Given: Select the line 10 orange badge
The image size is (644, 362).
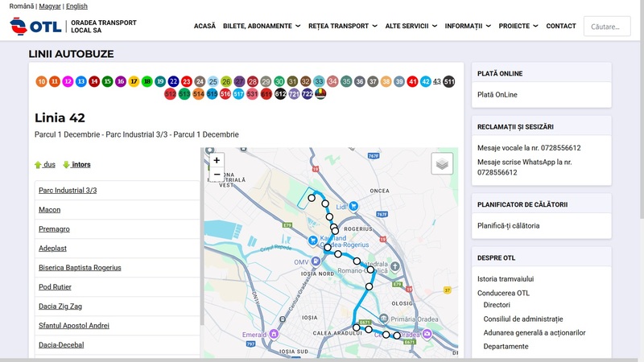Looking at the screenshot, I should (41, 81).
